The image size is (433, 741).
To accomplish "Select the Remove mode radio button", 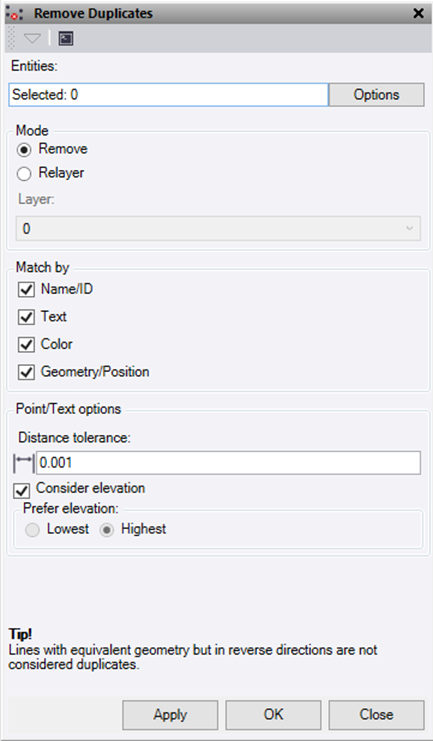I will pyautogui.click(x=24, y=150).
